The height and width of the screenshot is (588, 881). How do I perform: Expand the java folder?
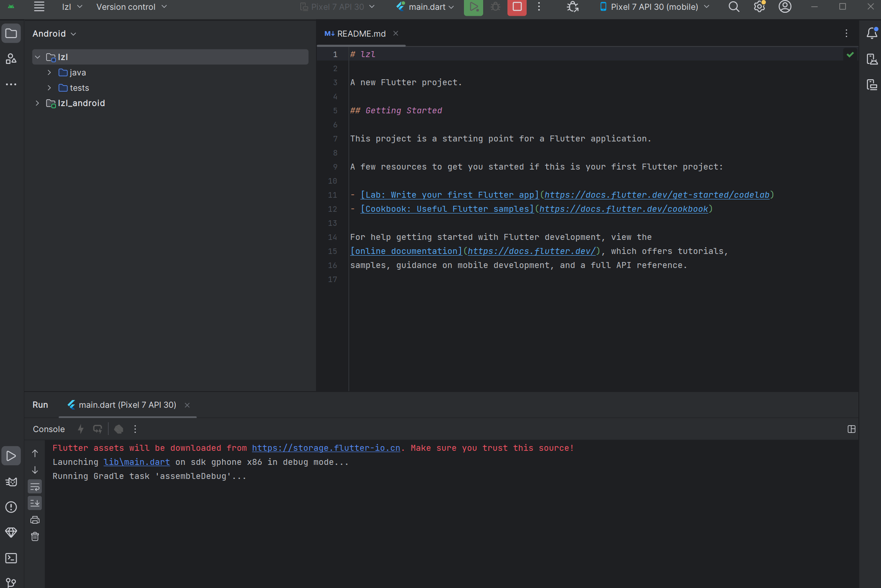49,72
